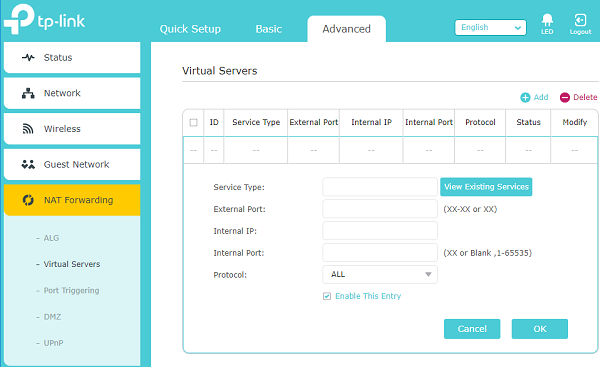The width and height of the screenshot is (600, 367).
Task: Focus the External Port input field
Action: click(380, 209)
